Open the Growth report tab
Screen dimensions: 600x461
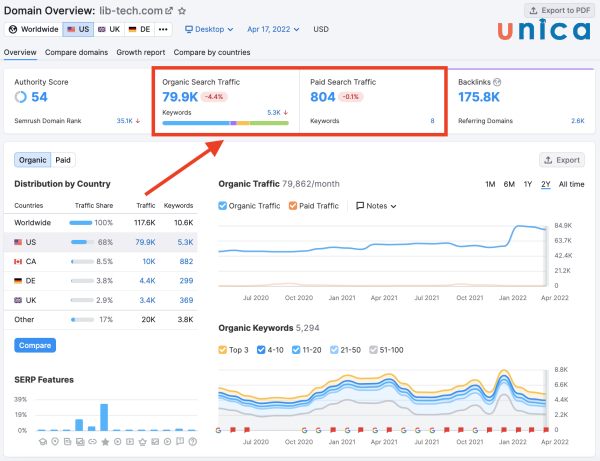(x=141, y=52)
